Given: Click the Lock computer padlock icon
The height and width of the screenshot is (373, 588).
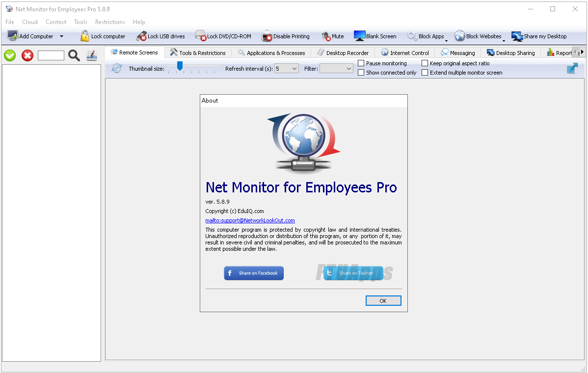Looking at the screenshot, I should click(x=85, y=36).
